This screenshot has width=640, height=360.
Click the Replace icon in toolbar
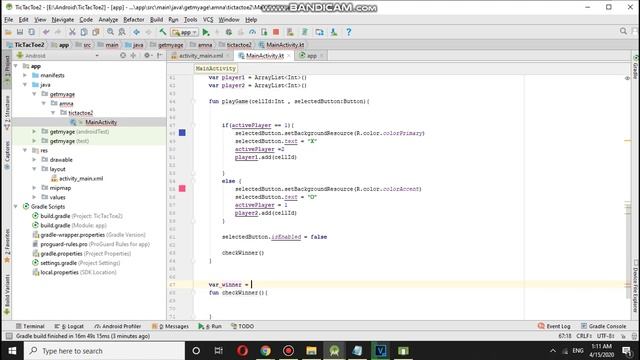122,32
